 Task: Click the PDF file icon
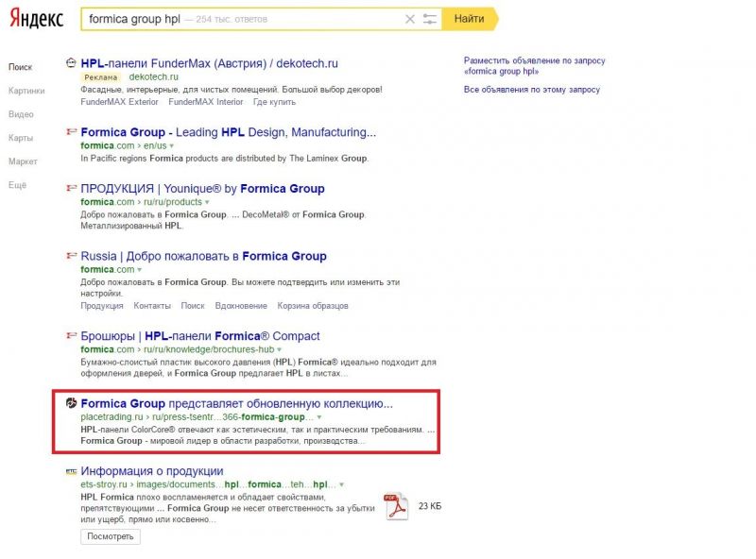[395, 506]
